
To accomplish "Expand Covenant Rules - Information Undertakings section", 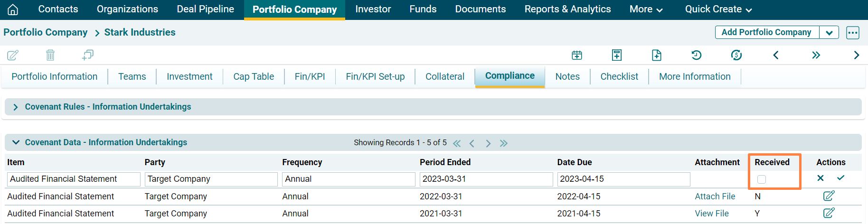I will pos(16,107).
